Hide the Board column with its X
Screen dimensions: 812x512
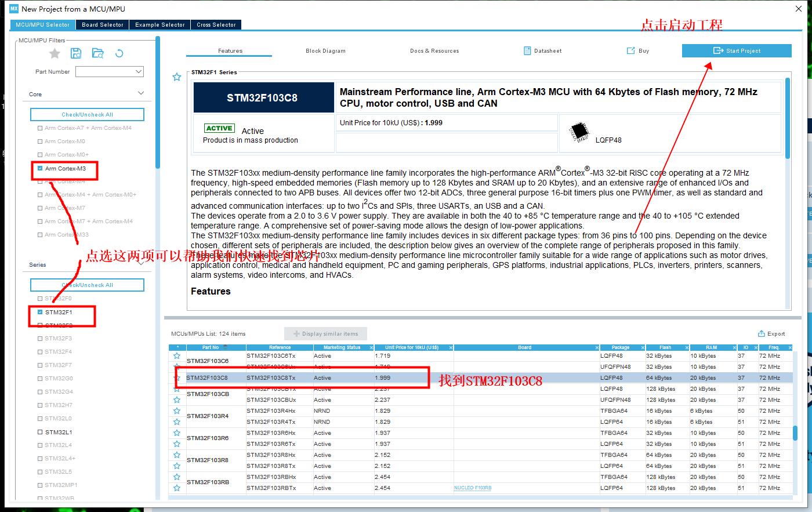click(597, 347)
